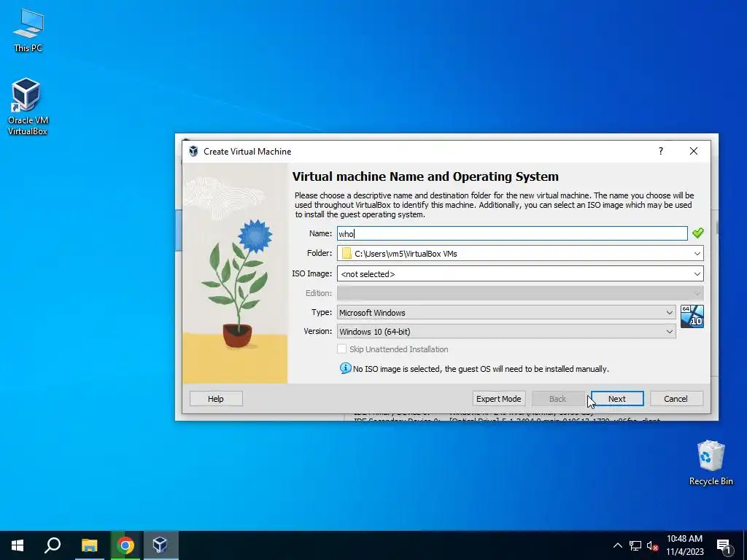Click the info icon beside the ISO message
Viewport: 747px width, 560px height.
(345, 368)
